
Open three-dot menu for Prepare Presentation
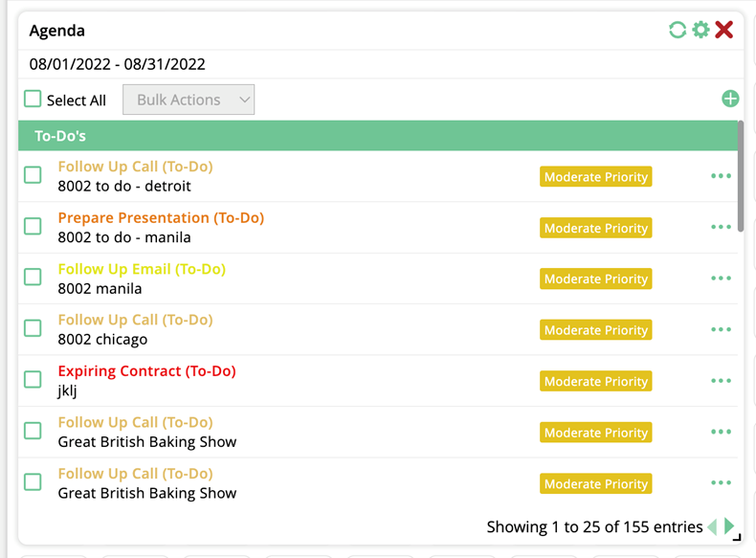(x=721, y=228)
